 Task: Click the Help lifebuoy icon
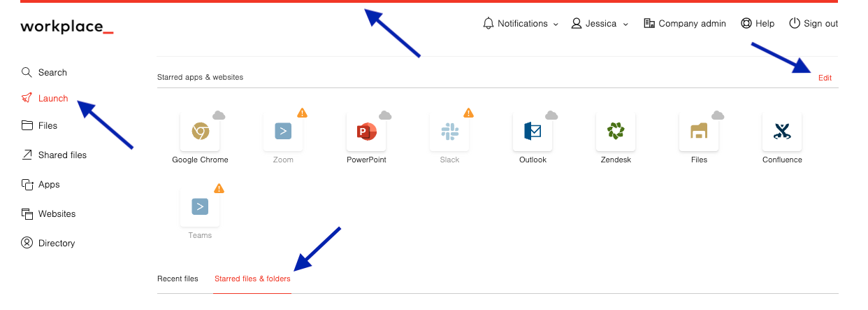click(x=746, y=23)
